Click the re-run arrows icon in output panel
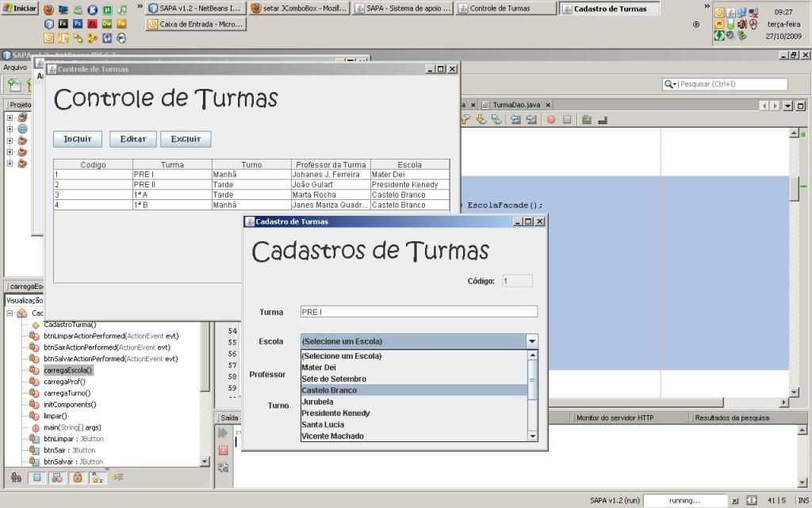Viewport: 812px width, 508px height. tap(223, 433)
